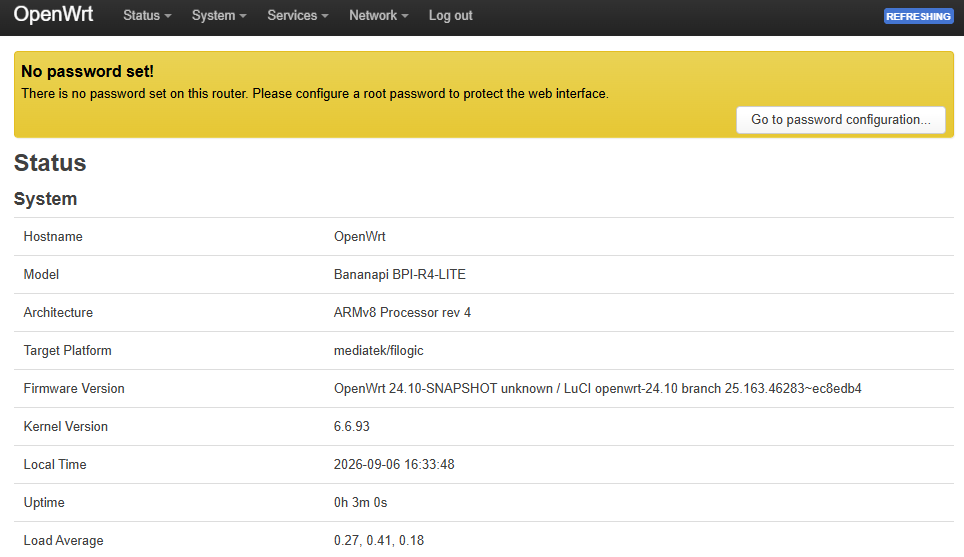
Task: Open the Services dropdown menu
Action: pyautogui.click(x=298, y=15)
